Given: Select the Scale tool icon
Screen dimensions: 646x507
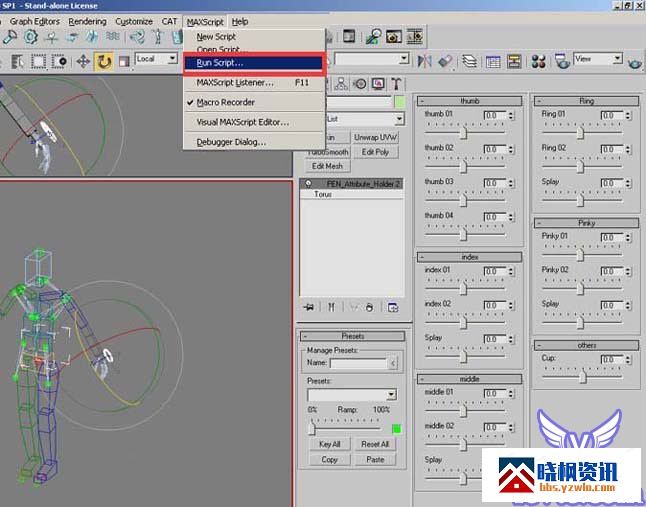Looking at the screenshot, I should [x=124, y=62].
